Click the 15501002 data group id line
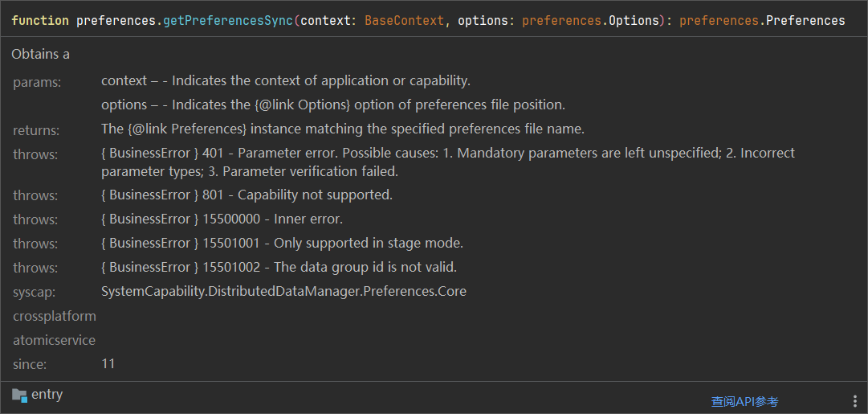This screenshot has height=414, width=868. click(x=279, y=267)
